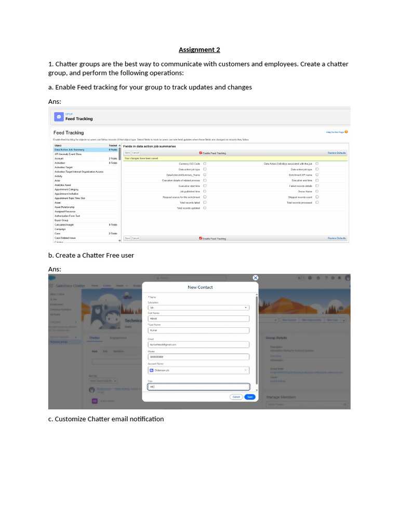The height and width of the screenshot is (532, 399).
Task: Open the Salutation dropdown
Action: (198, 308)
